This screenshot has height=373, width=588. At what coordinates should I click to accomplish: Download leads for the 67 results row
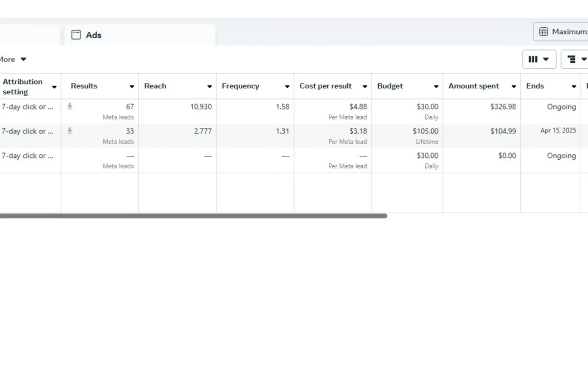pyautogui.click(x=70, y=106)
